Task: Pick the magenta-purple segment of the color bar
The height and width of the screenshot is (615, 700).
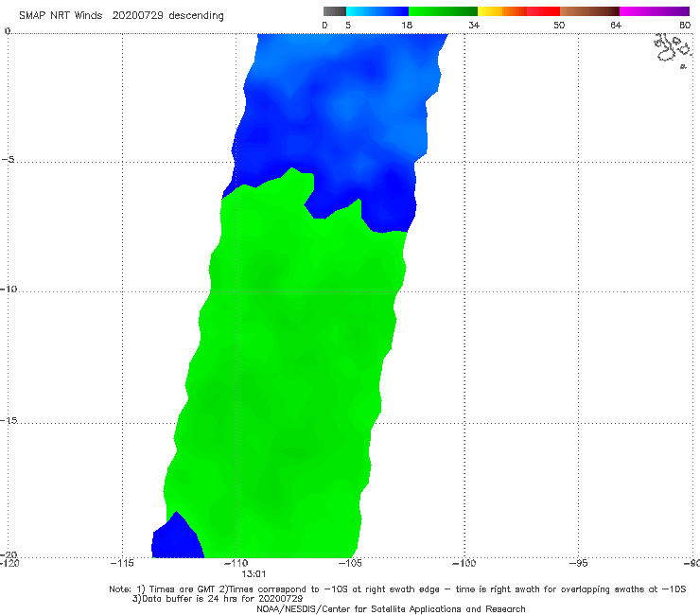Action: tap(655, 11)
